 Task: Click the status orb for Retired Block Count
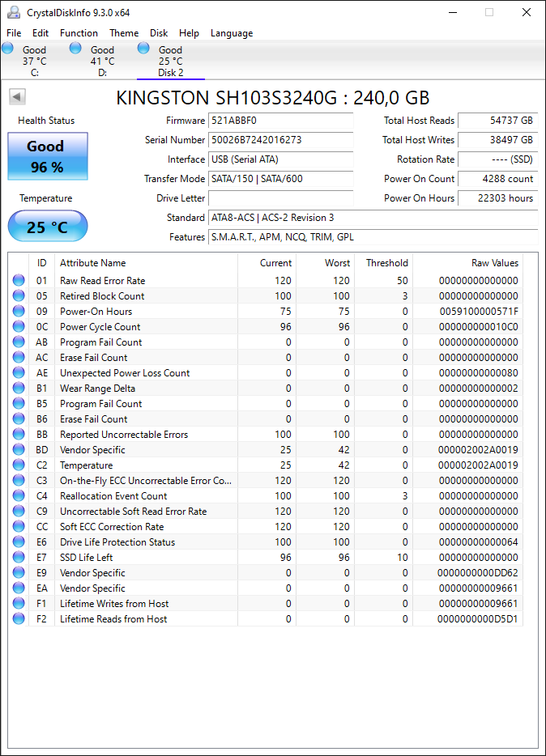pos(19,295)
